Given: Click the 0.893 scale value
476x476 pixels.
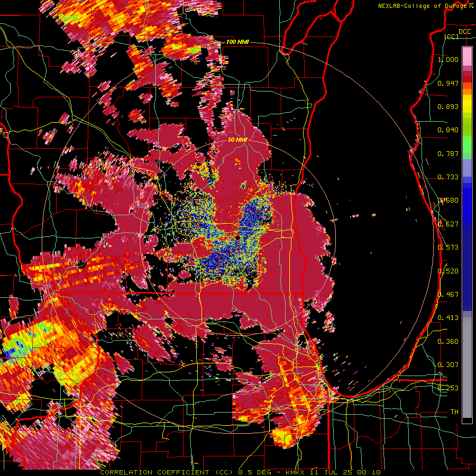Looking at the screenshot, I should (x=448, y=106).
